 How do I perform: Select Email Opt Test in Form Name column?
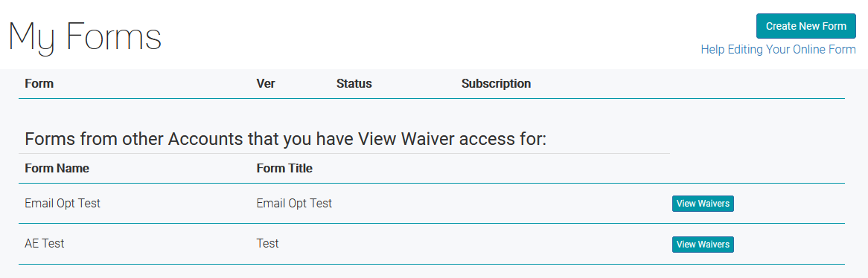click(x=63, y=204)
